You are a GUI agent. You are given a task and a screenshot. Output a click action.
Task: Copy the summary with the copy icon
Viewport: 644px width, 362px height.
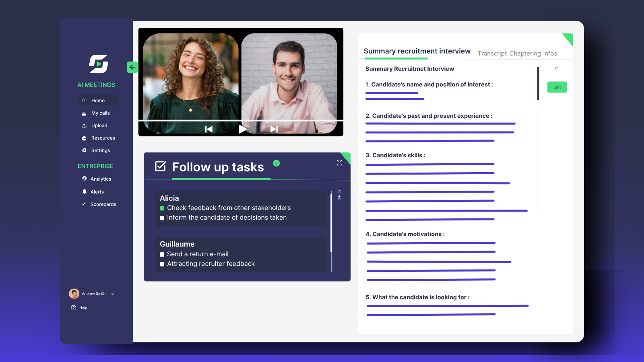[x=557, y=69]
